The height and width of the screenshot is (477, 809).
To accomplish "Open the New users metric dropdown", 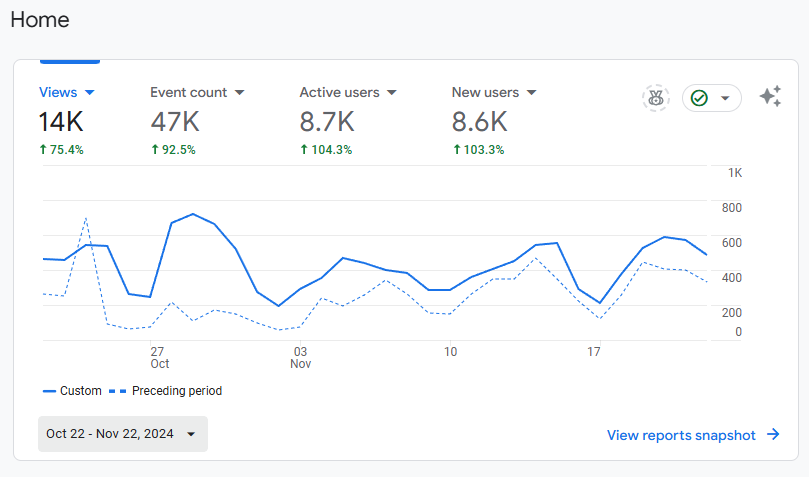I will [494, 92].
